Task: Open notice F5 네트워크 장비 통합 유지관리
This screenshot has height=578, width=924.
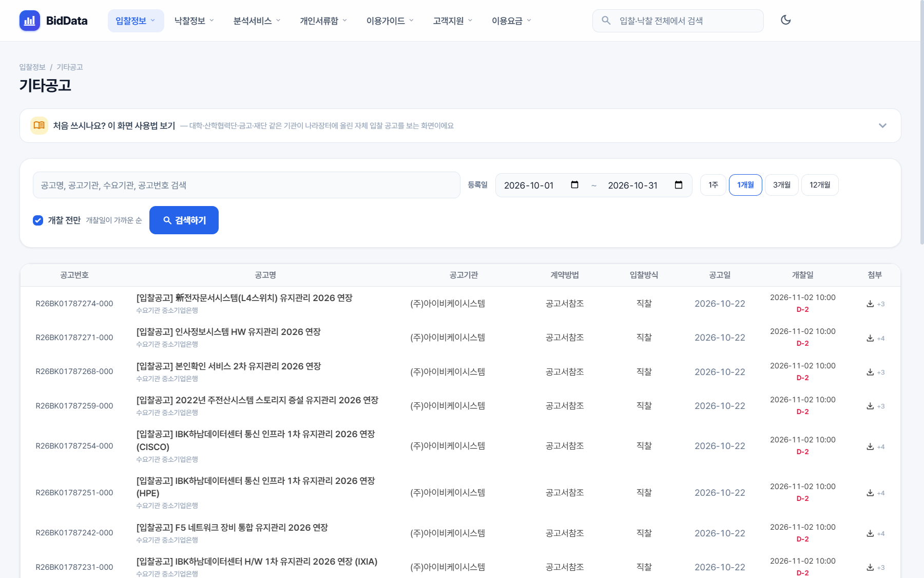Action: (232, 528)
